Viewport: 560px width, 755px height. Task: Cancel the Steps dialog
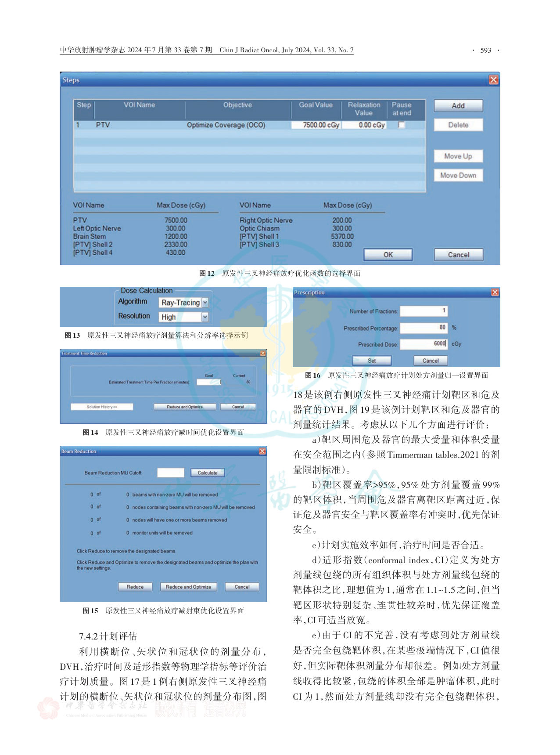click(458, 255)
